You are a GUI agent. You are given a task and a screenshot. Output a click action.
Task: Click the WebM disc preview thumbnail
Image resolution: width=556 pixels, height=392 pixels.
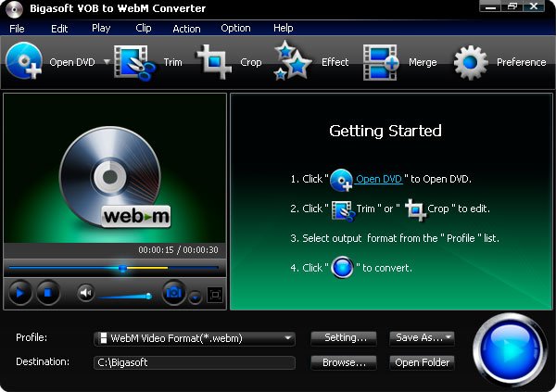[115, 177]
